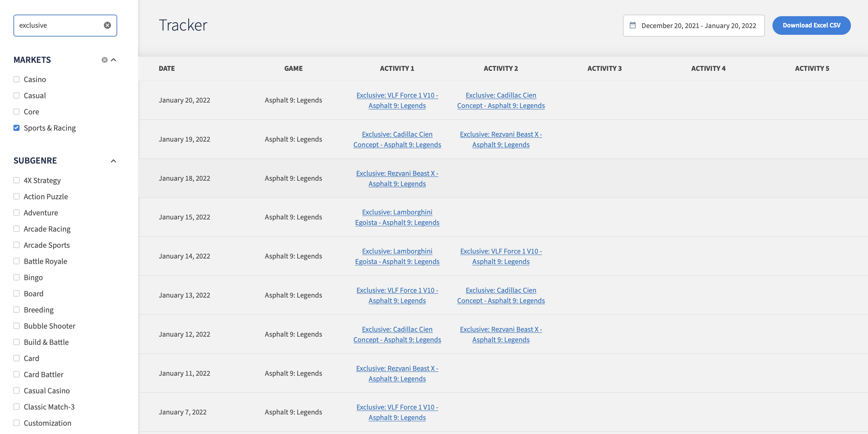The width and height of the screenshot is (868, 434).
Task: Tick the Card subgenre checkbox
Action: [x=16, y=358]
